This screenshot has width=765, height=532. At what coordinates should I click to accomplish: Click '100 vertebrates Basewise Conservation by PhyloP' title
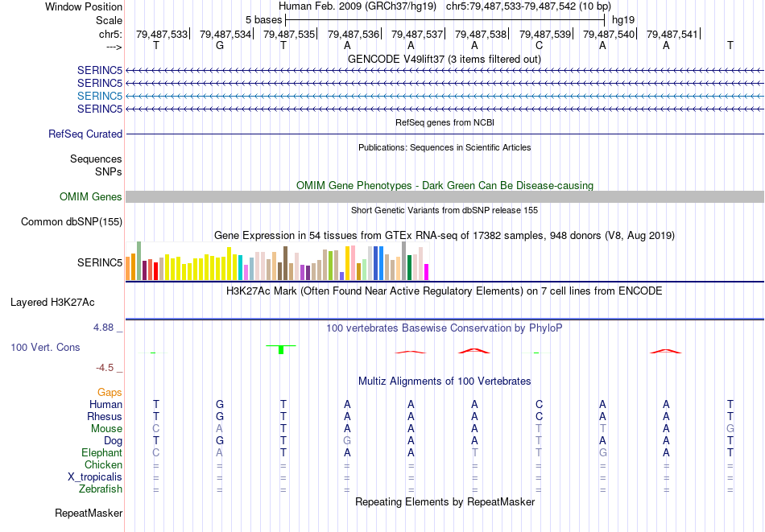click(445, 328)
